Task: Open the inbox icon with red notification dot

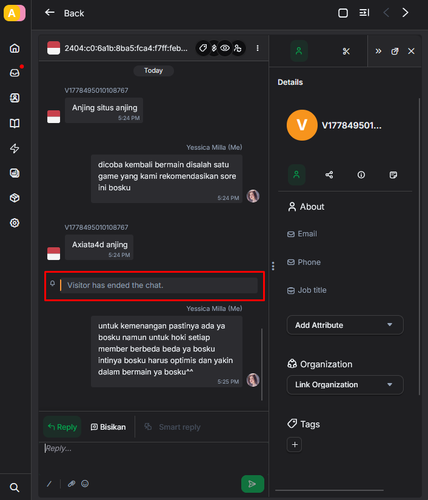Action: pos(15,72)
